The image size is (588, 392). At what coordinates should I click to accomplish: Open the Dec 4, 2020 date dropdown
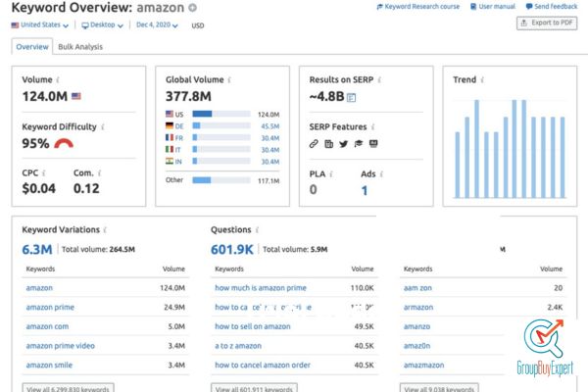(x=157, y=25)
